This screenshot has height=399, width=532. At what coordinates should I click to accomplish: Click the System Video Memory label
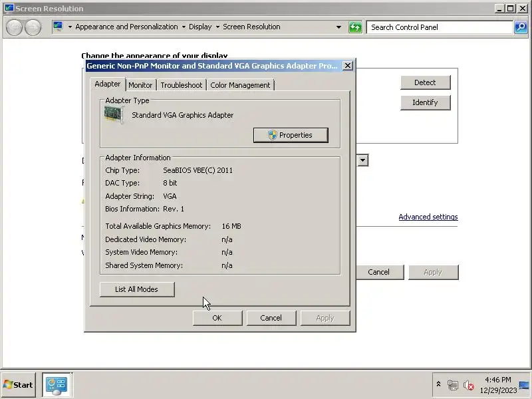click(141, 252)
